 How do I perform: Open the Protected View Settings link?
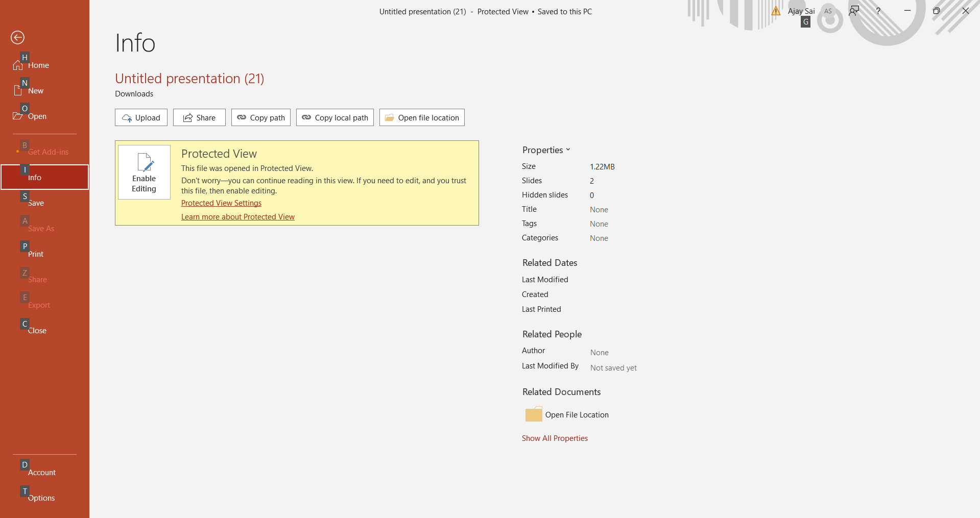click(221, 203)
